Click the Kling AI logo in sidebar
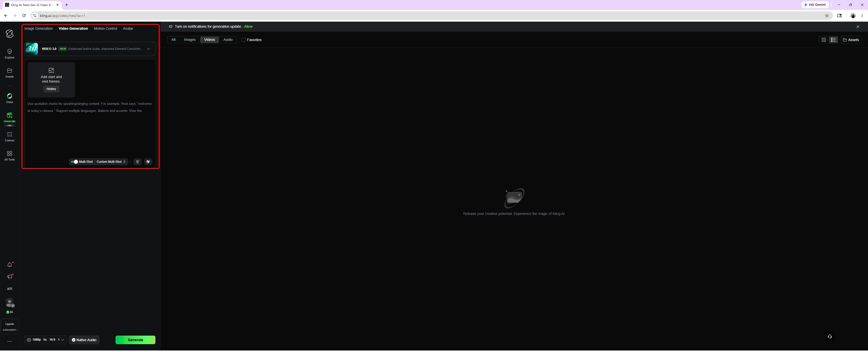868x352 pixels. [x=9, y=34]
